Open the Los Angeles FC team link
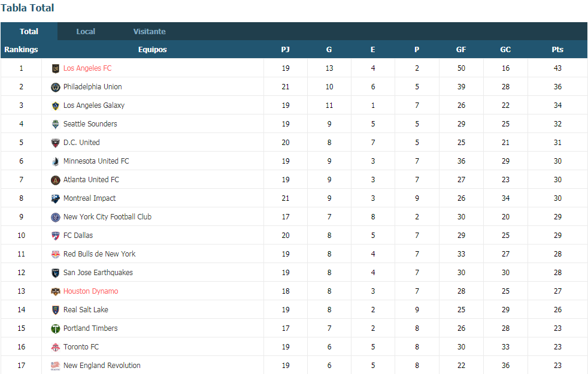588x374 pixels. pos(87,68)
